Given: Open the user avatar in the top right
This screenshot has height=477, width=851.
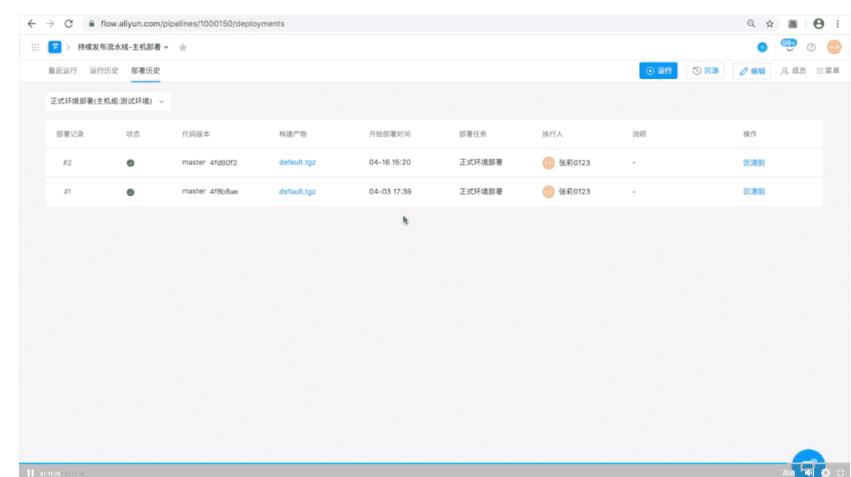Looking at the screenshot, I should (x=833, y=47).
